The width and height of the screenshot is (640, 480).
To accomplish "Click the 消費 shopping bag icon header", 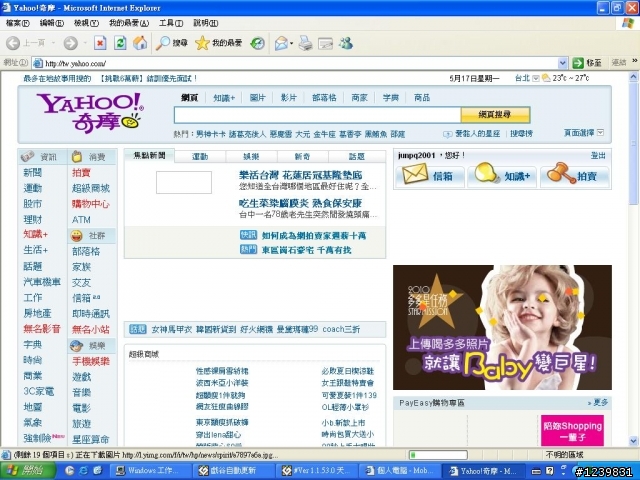I will 77,156.
